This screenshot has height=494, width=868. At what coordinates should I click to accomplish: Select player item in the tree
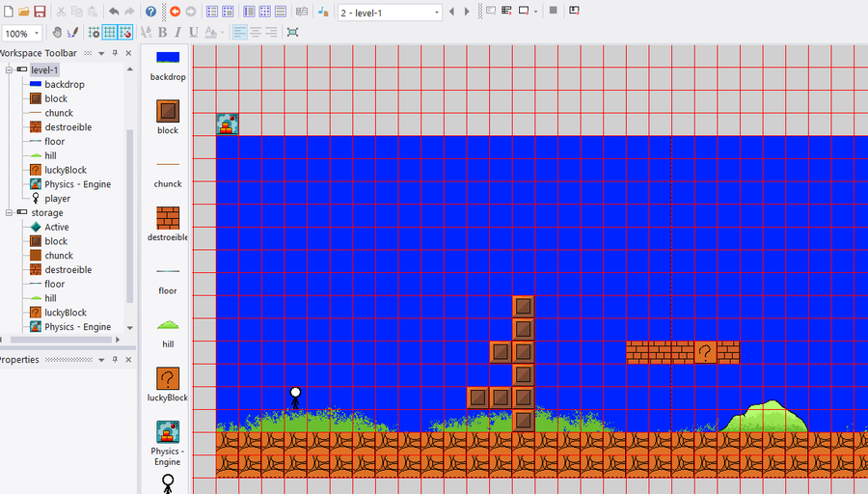coord(58,198)
